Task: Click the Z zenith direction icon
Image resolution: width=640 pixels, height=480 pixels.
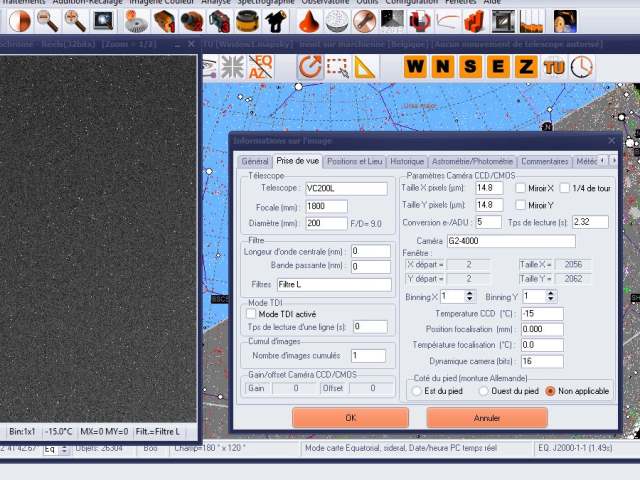Action: coord(525,67)
